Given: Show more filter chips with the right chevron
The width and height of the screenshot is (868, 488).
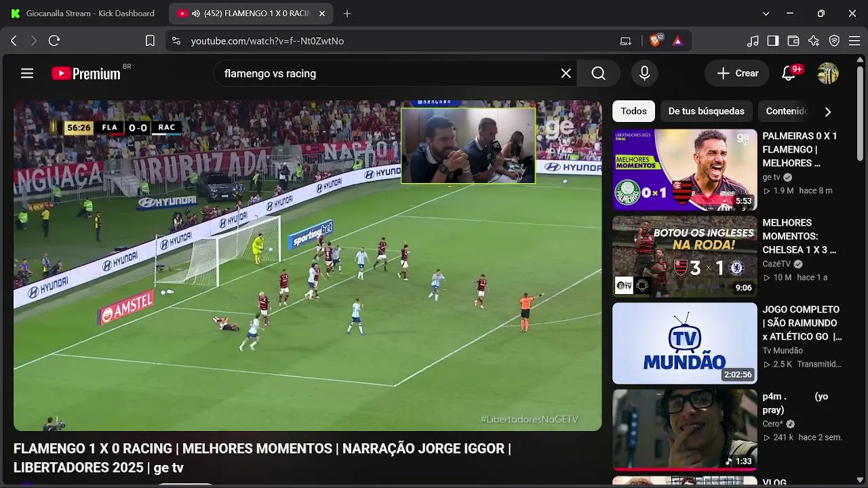Looking at the screenshot, I should (827, 111).
